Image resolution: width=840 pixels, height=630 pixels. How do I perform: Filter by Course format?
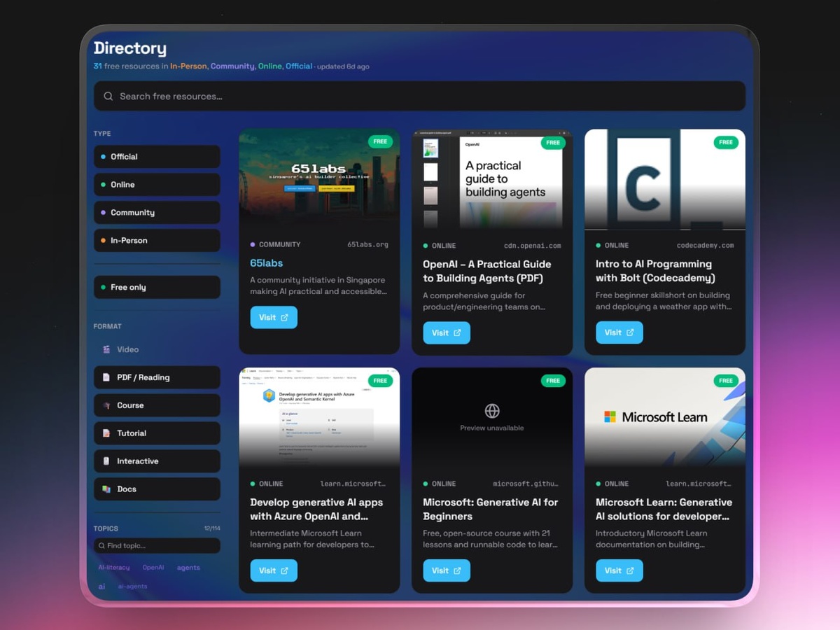(x=157, y=405)
